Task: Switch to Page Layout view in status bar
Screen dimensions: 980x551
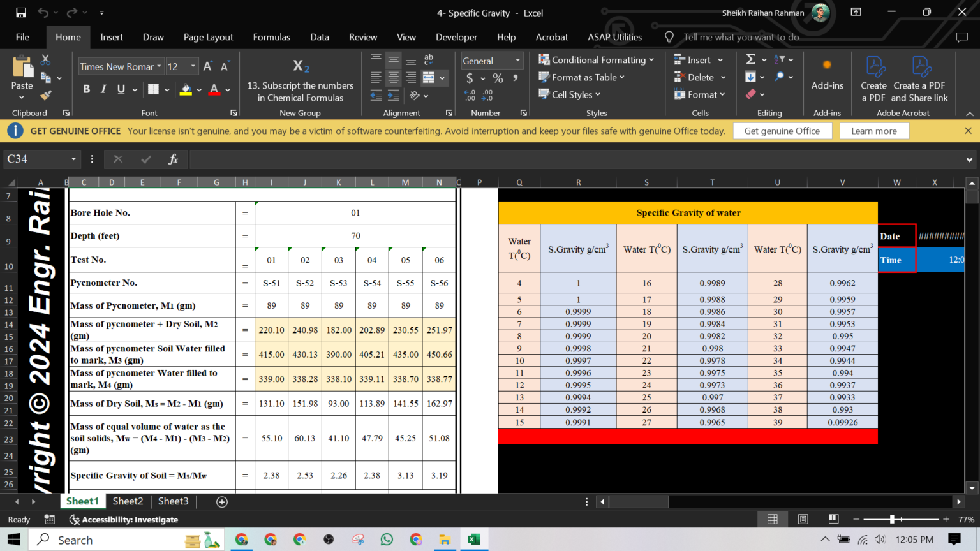Action: (x=803, y=519)
